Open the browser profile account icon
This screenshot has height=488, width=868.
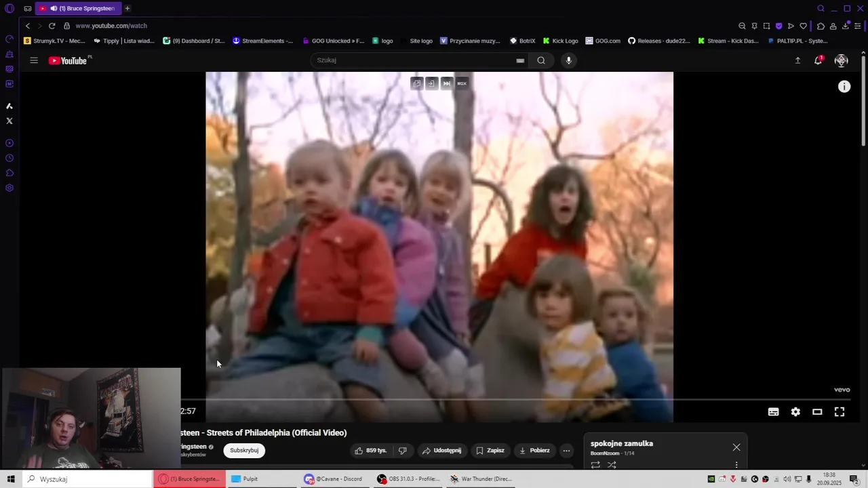point(833,26)
